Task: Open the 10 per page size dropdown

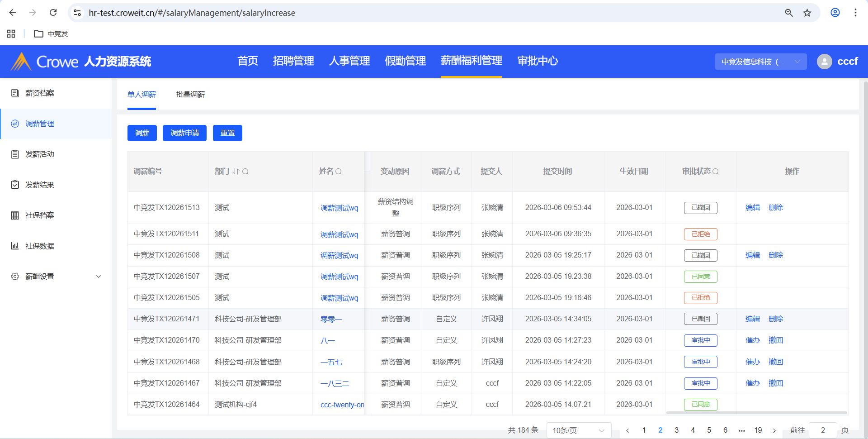Action: [x=578, y=430]
